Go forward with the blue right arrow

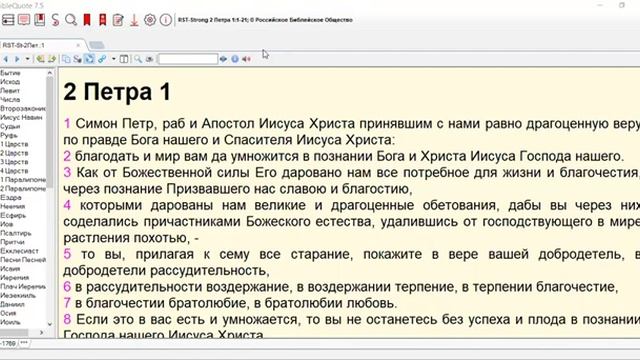(x=17, y=59)
